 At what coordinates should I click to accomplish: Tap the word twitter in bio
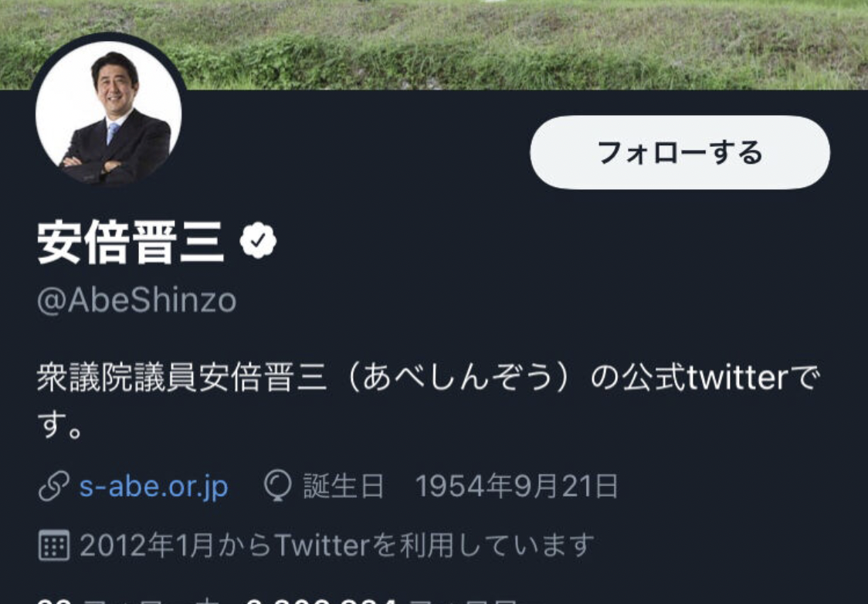coord(737,378)
